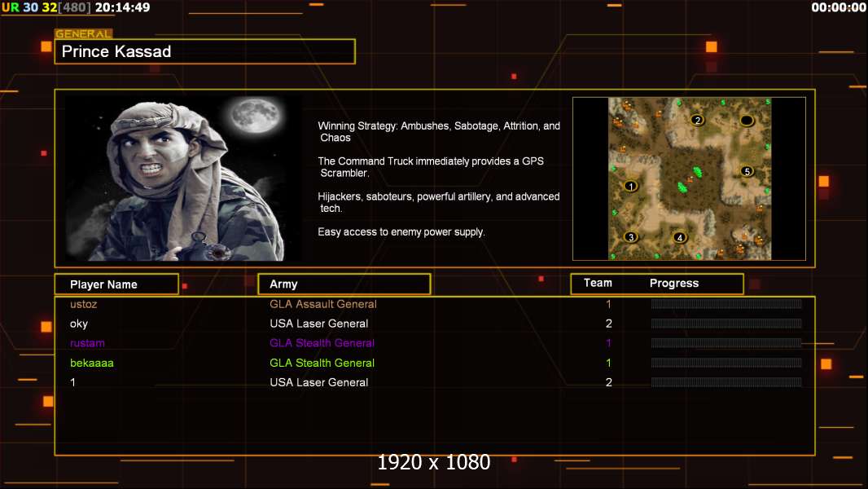This screenshot has width=868, height=489.
Task: Click the Prince Kassad general portrait
Action: coord(183,178)
